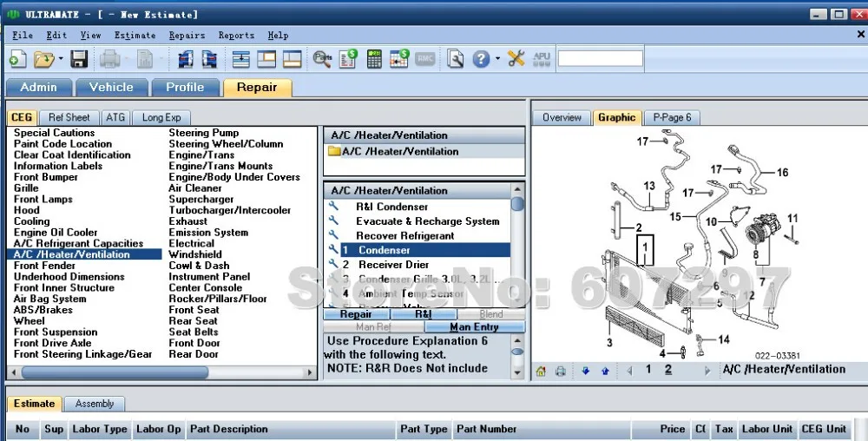Image resolution: width=868 pixels, height=441 pixels.
Task: Click the category list horizontal scrollbar thumb
Action: click(115, 372)
